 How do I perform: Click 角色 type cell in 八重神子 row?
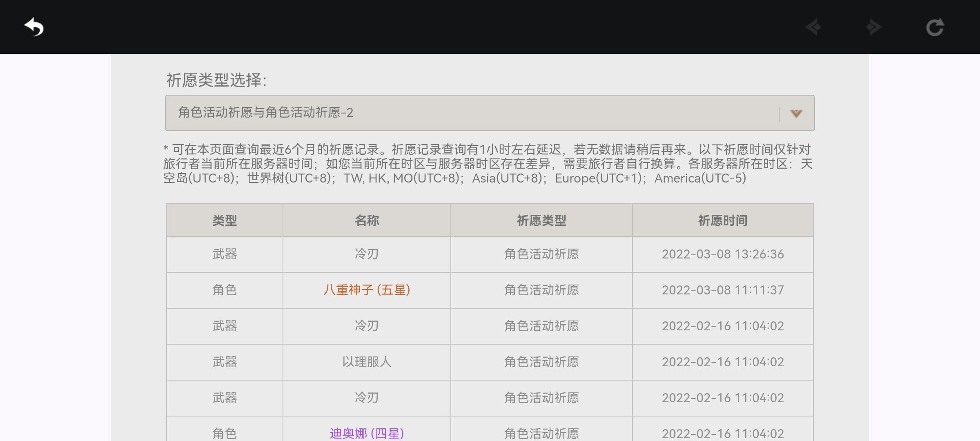(x=225, y=290)
